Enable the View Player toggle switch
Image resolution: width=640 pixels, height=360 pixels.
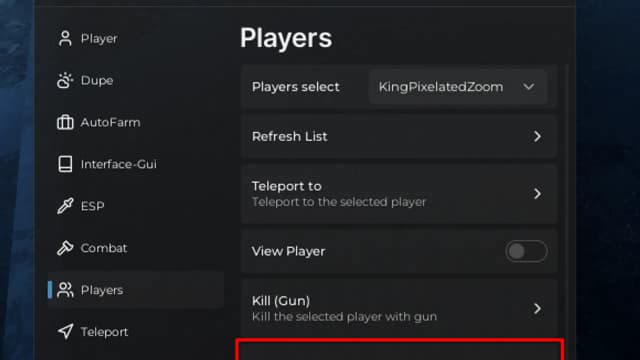pyautogui.click(x=526, y=251)
